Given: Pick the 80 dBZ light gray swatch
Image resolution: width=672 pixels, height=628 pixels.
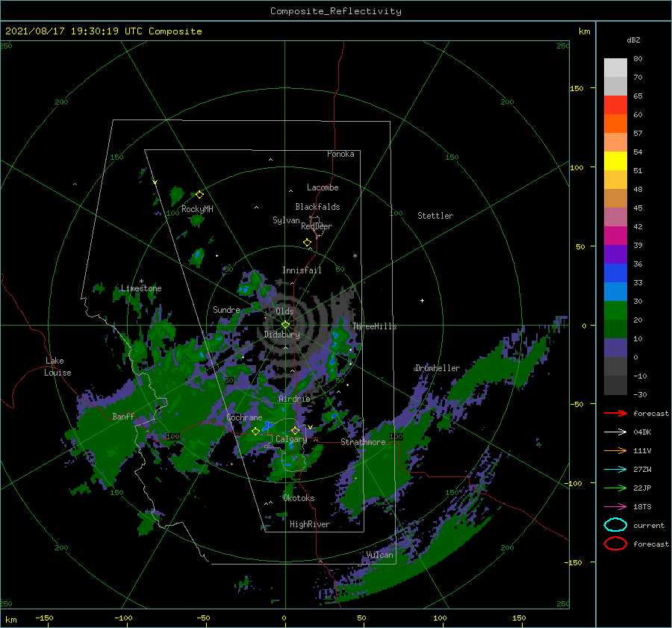Looking at the screenshot, I should pyautogui.click(x=615, y=68).
